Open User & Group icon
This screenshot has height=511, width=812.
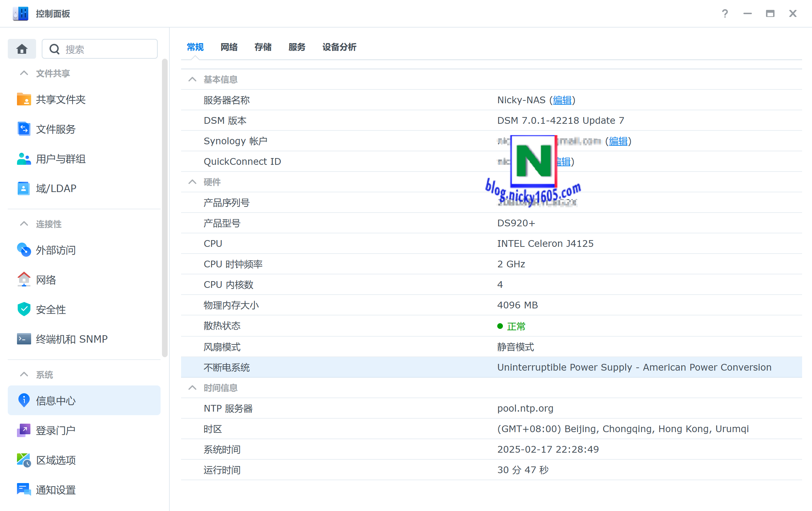click(24, 159)
